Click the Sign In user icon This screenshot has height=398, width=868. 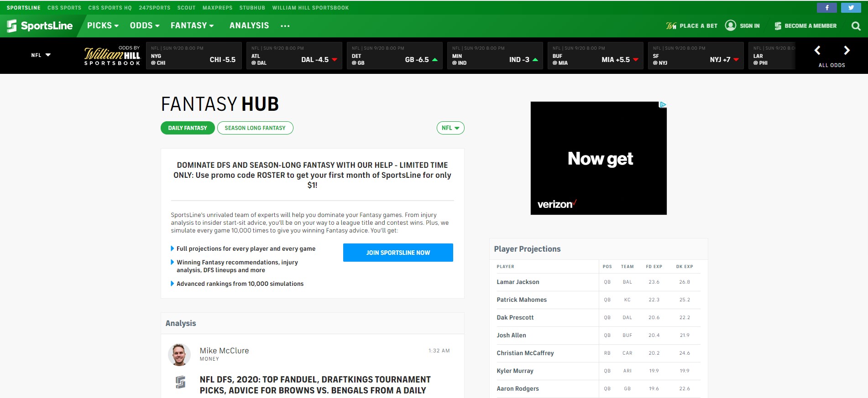pyautogui.click(x=731, y=26)
